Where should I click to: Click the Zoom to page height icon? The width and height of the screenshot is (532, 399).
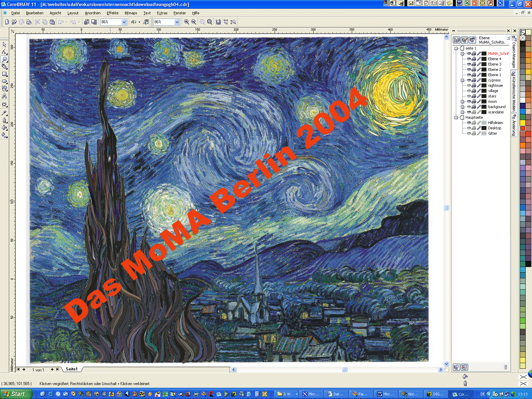point(233,22)
